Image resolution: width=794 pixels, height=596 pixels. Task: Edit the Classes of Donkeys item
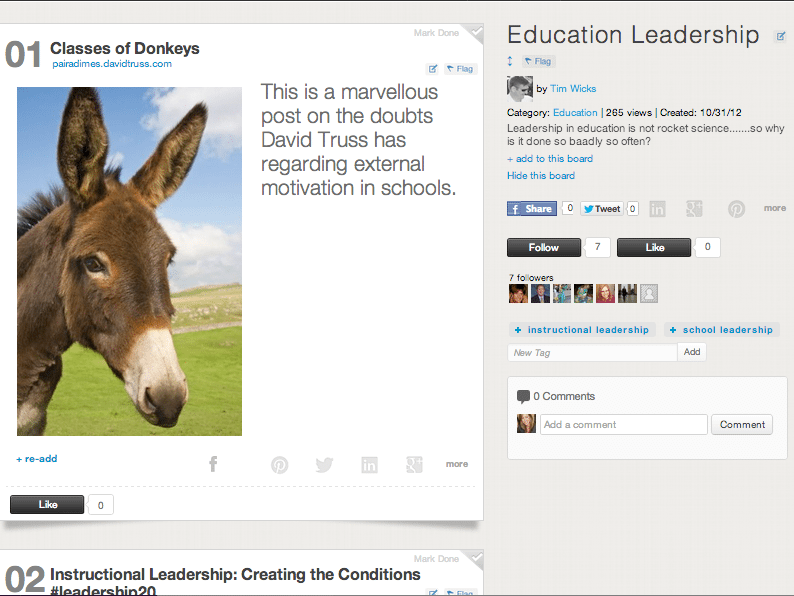click(432, 69)
